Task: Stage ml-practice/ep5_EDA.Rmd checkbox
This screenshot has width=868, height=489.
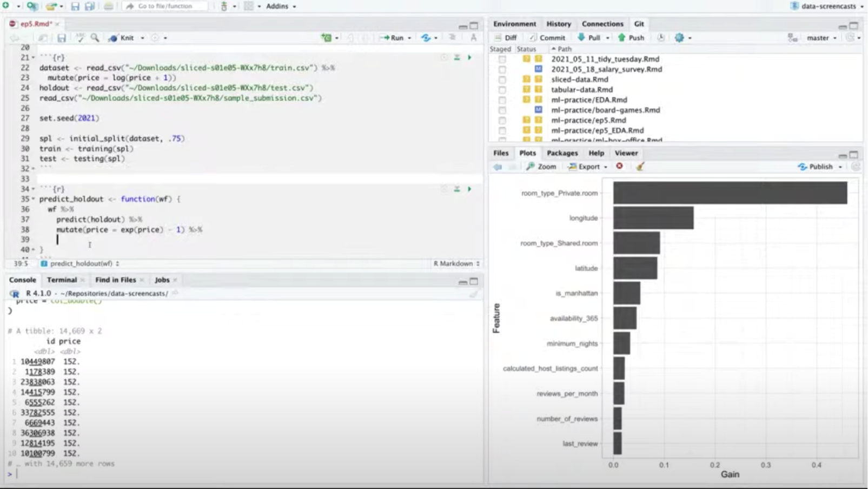Action: (x=502, y=130)
